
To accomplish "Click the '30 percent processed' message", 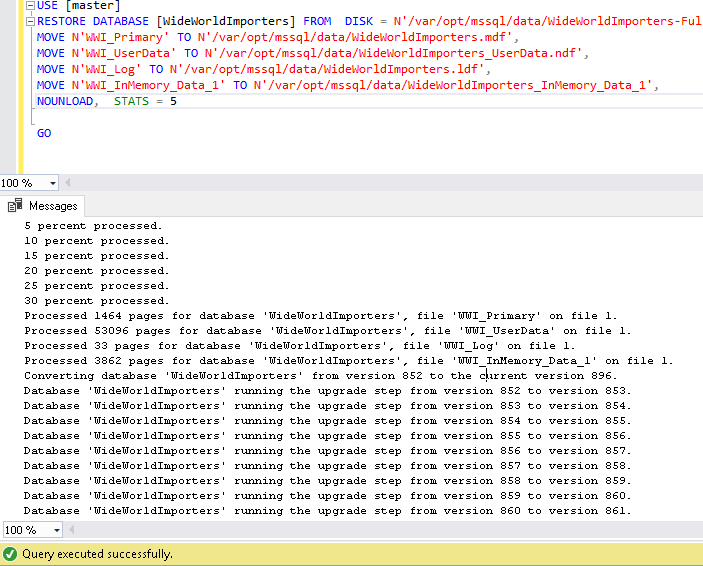I will point(96,301).
